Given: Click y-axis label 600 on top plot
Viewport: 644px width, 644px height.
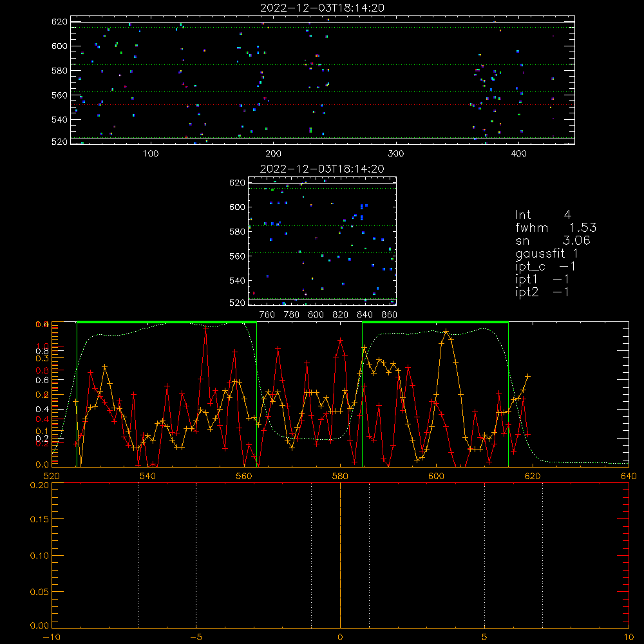Looking at the screenshot, I should pyautogui.click(x=59, y=46).
